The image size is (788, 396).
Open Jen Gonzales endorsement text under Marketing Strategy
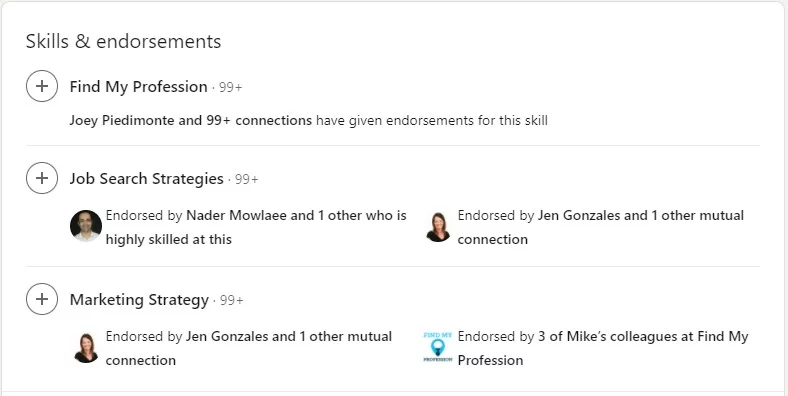point(249,348)
